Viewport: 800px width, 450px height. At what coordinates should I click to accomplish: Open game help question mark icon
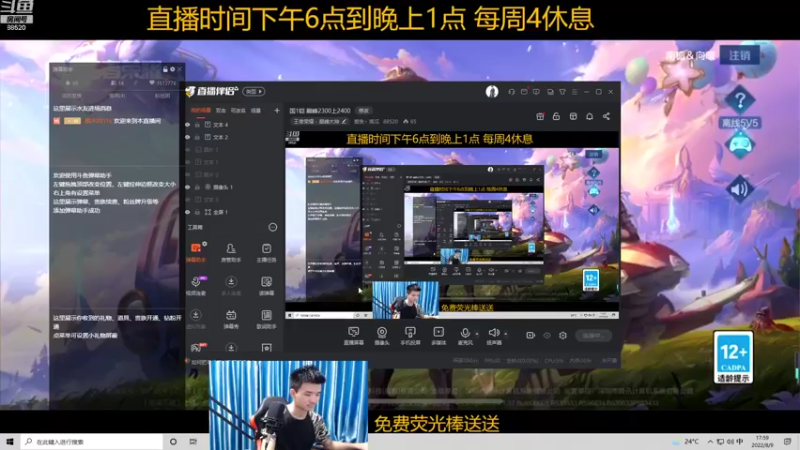tap(740, 101)
